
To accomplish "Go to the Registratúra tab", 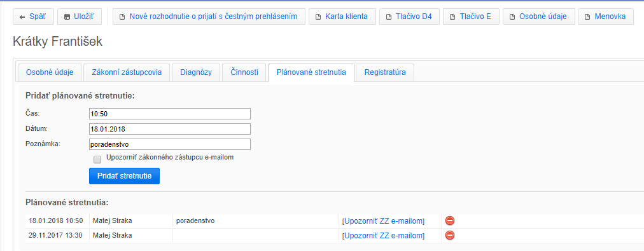I will pos(385,72).
